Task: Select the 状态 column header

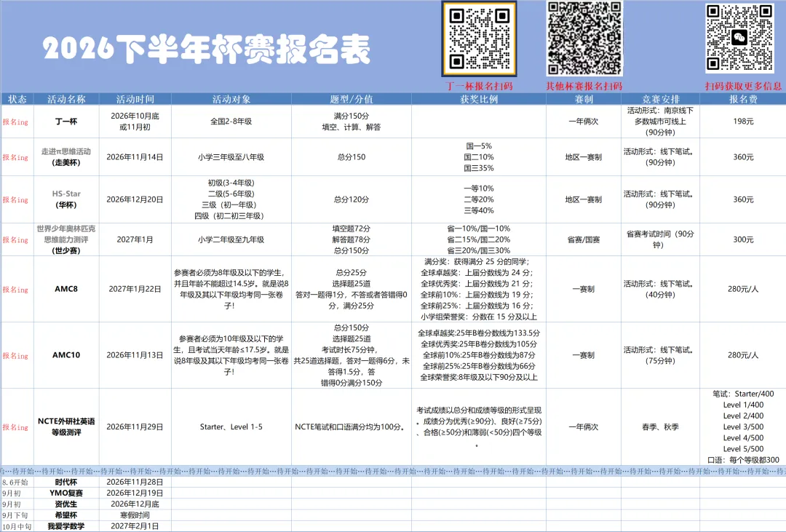Action: [x=17, y=99]
